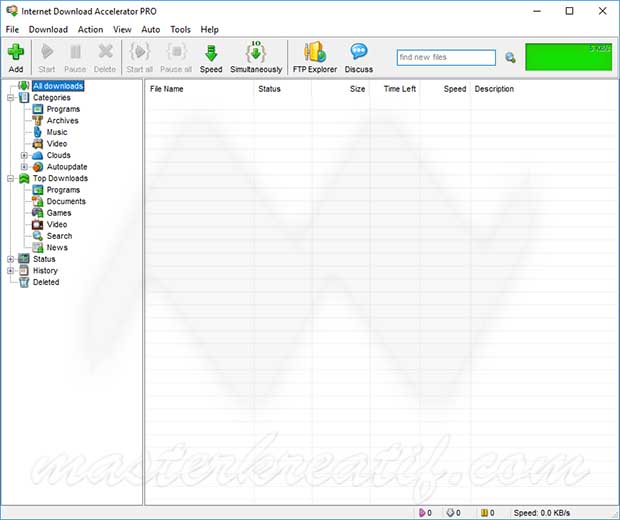620x520 pixels.
Task: Select the All downloads tree node
Action: coord(58,86)
